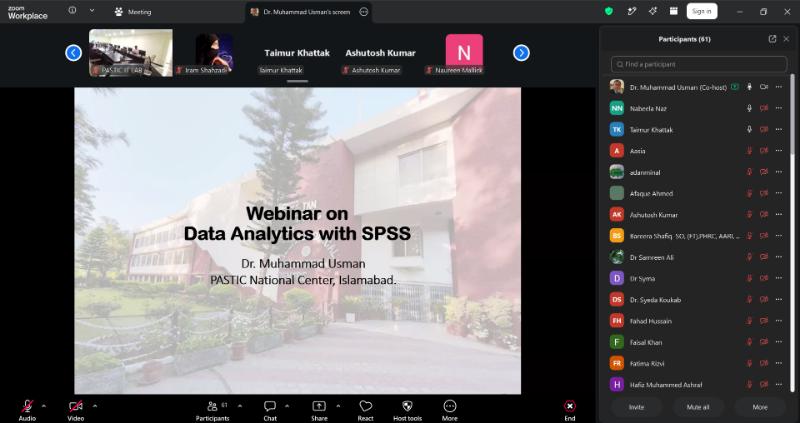The width and height of the screenshot is (800, 423).
Task: Open the React emoji menu
Action: [x=365, y=410]
